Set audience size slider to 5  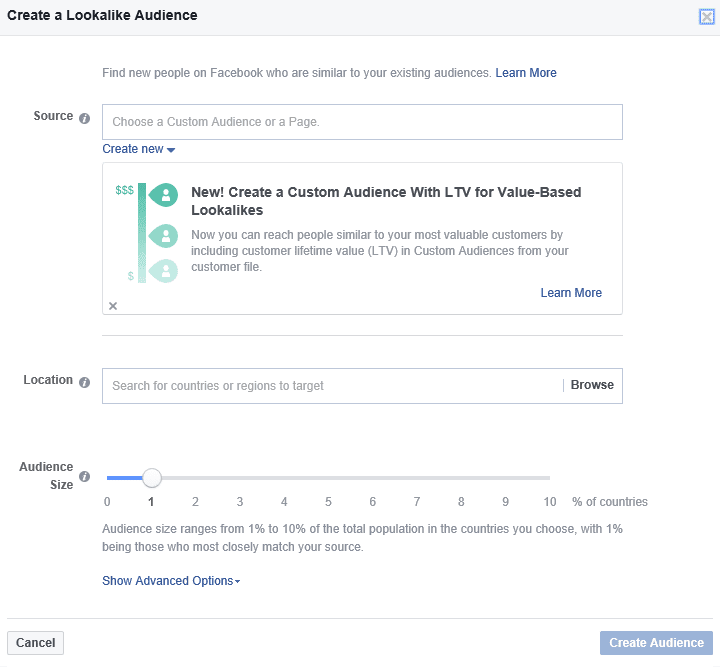328,478
